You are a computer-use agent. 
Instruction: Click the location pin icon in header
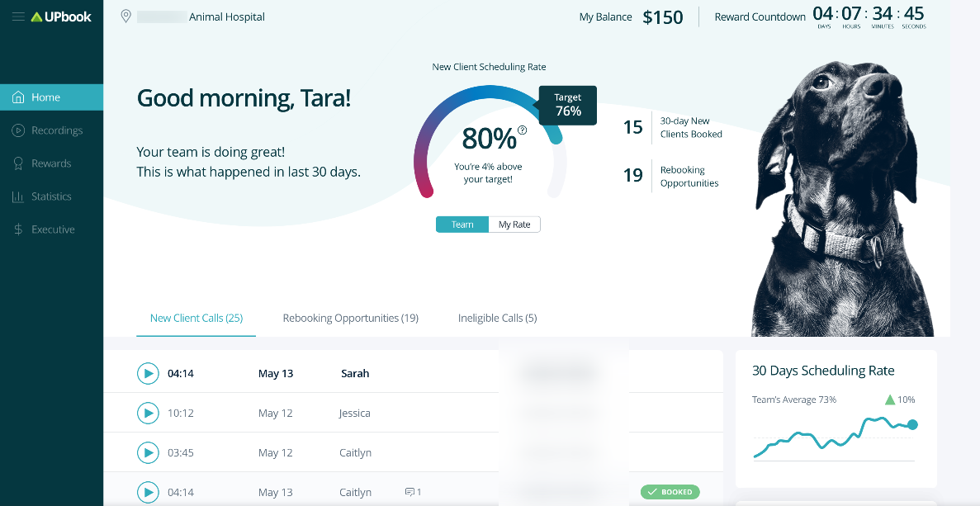[125, 17]
